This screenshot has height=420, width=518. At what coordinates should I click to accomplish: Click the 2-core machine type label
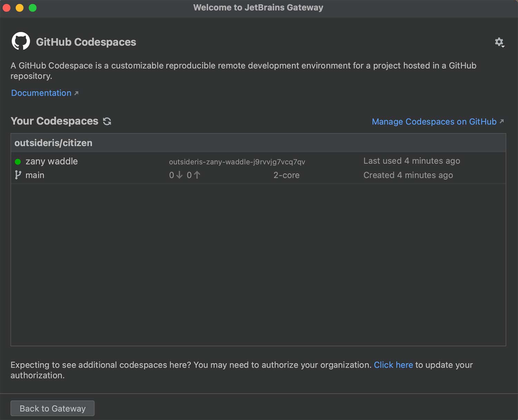pos(286,175)
